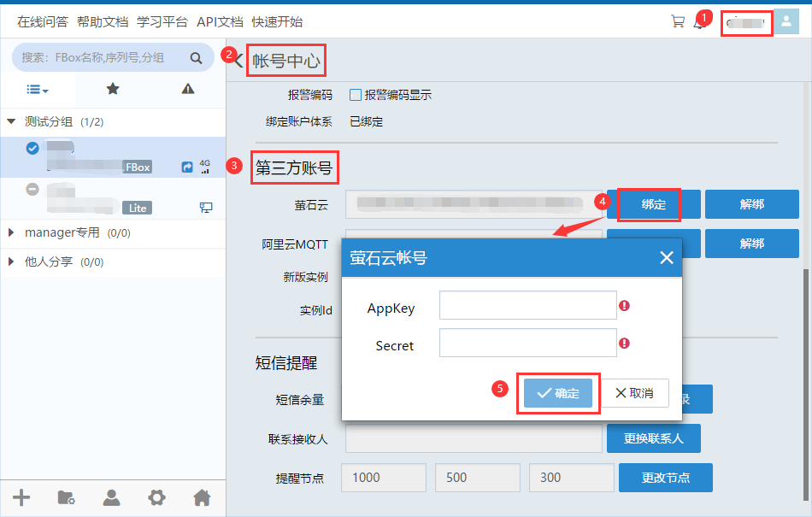Click the search magnifier icon
The height and width of the screenshot is (517, 812).
(196, 58)
